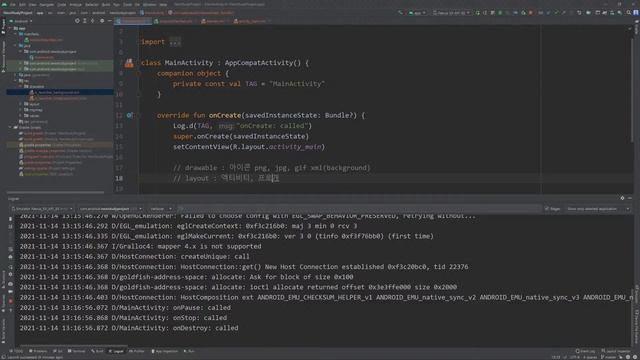Open the Logcat process dropdown

click(110, 209)
